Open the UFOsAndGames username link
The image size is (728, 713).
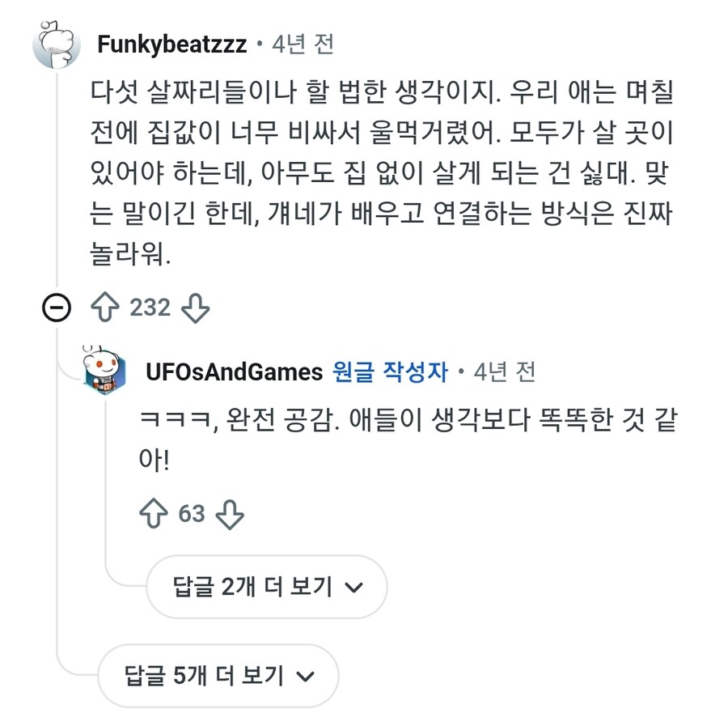pos(234,371)
